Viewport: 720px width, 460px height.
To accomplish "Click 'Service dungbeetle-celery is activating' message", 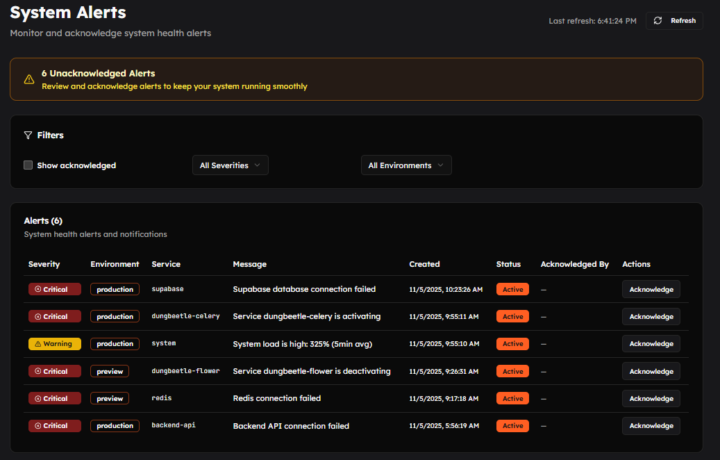I will pos(307,316).
